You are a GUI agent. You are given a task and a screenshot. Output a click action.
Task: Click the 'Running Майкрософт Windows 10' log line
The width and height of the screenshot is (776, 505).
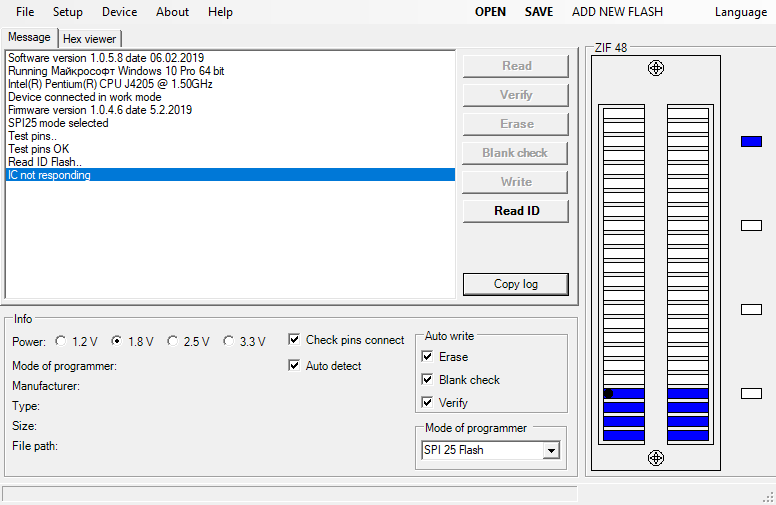pyautogui.click(x=230, y=71)
